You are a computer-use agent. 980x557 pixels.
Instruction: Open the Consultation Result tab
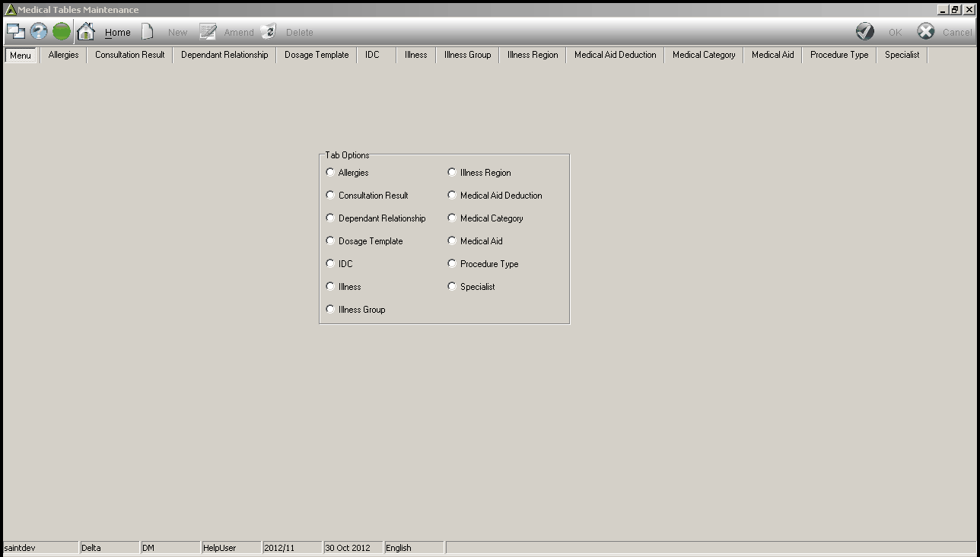pyautogui.click(x=130, y=55)
